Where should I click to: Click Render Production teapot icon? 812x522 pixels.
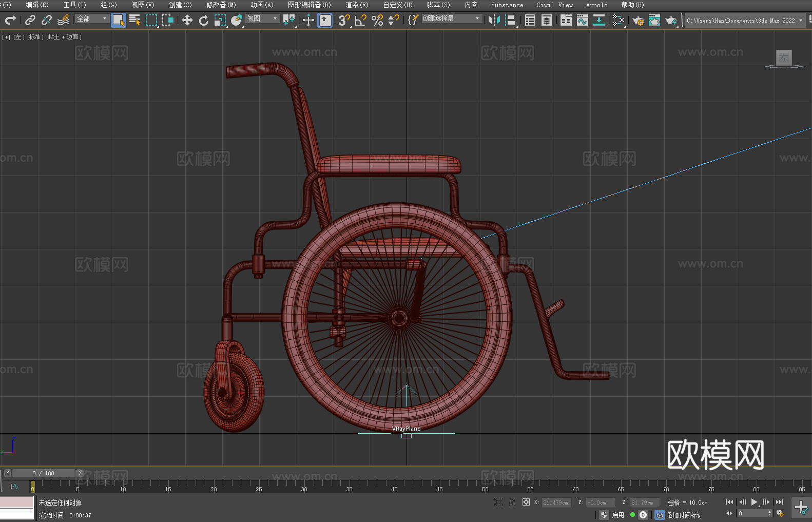pyautogui.click(x=671, y=20)
